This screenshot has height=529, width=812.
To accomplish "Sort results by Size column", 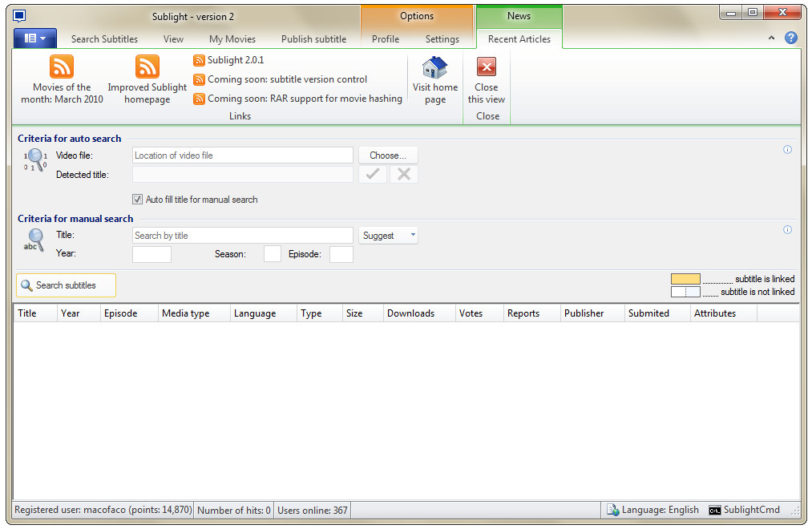I will [x=363, y=313].
